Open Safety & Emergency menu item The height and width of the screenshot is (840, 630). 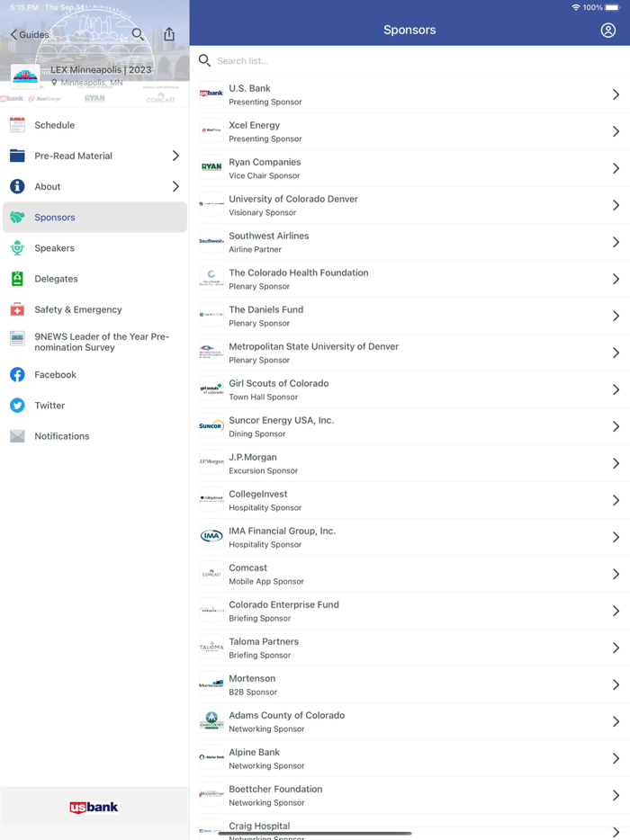94,309
